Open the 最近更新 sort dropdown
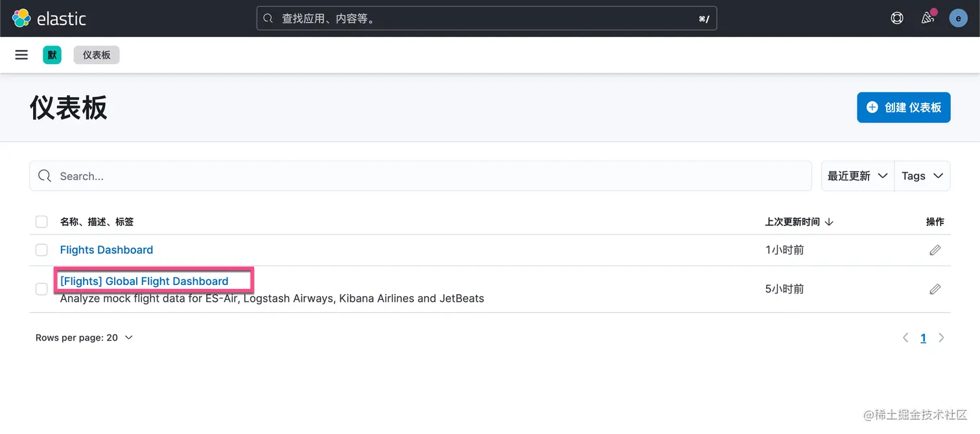 point(857,176)
